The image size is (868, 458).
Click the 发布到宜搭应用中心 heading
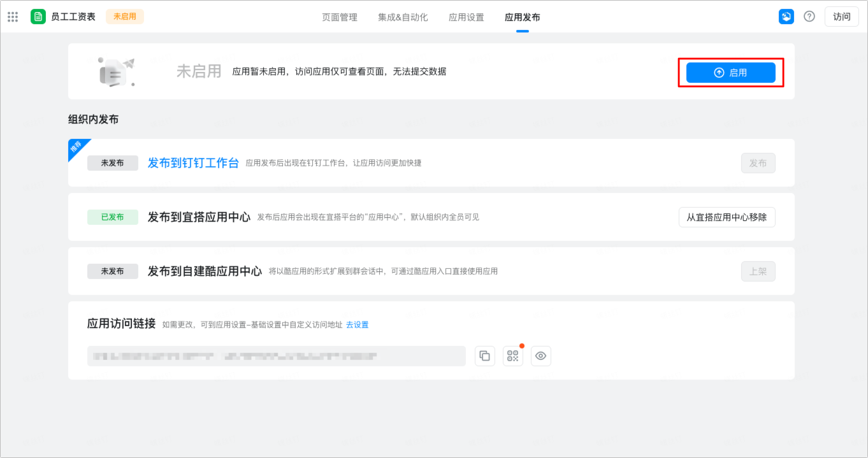pos(199,217)
